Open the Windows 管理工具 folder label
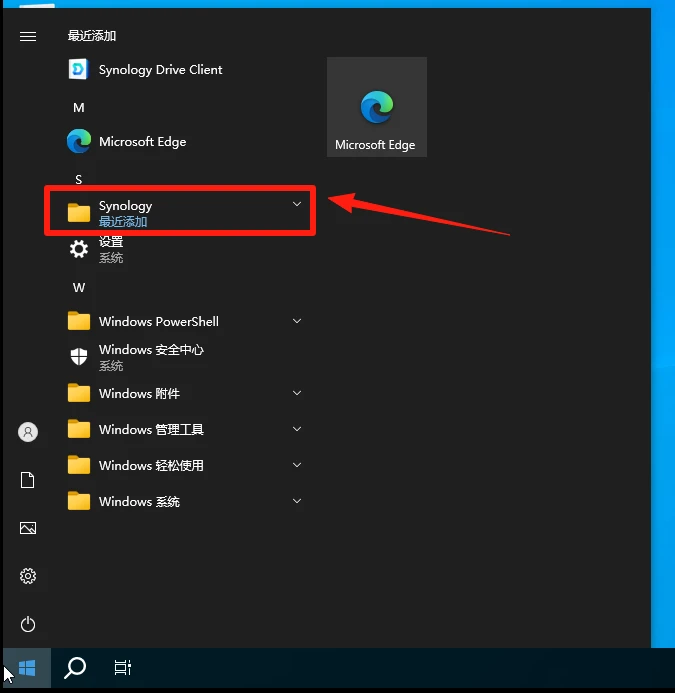The width and height of the screenshot is (675, 693). coord(151,430)
